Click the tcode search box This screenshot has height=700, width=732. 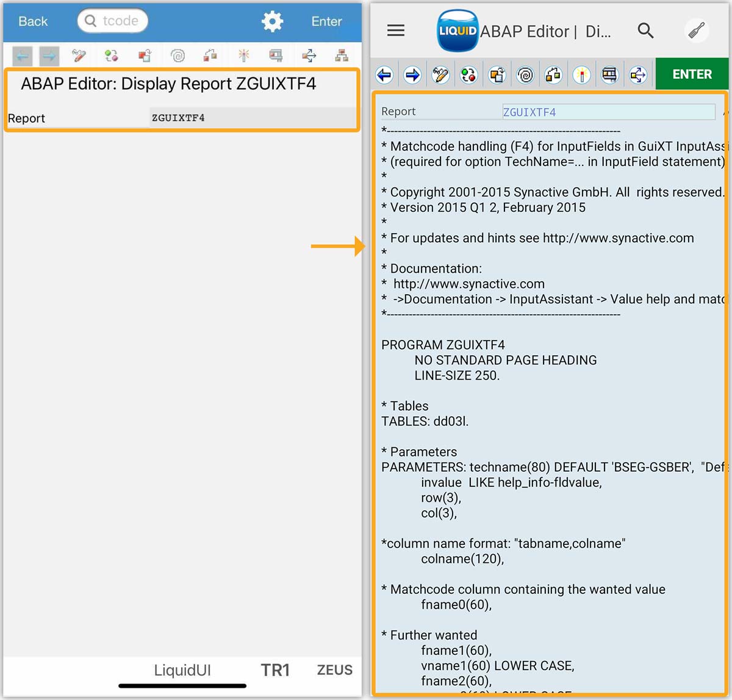(113, 21)
